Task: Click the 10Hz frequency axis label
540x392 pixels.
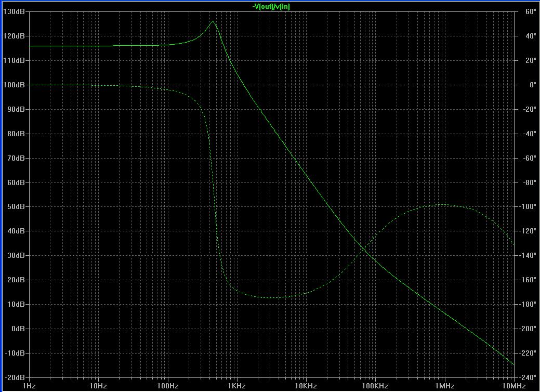Action: click(99, 386)
